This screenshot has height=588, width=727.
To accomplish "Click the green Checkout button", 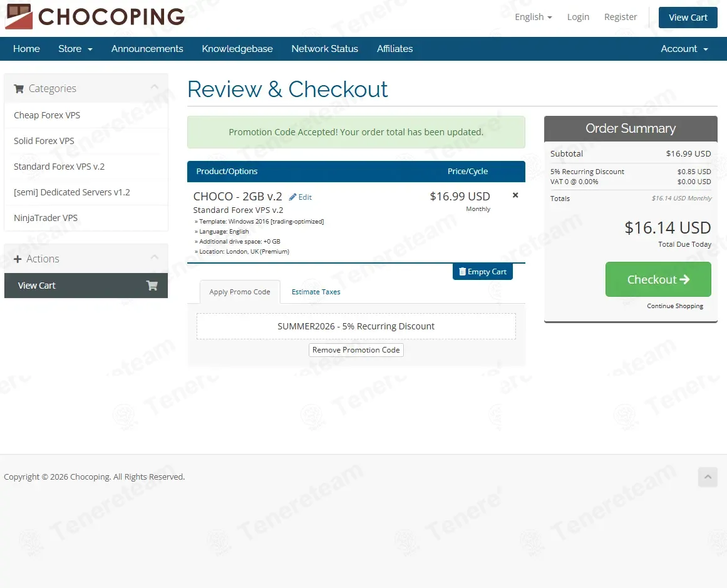I will coord(658,279).
